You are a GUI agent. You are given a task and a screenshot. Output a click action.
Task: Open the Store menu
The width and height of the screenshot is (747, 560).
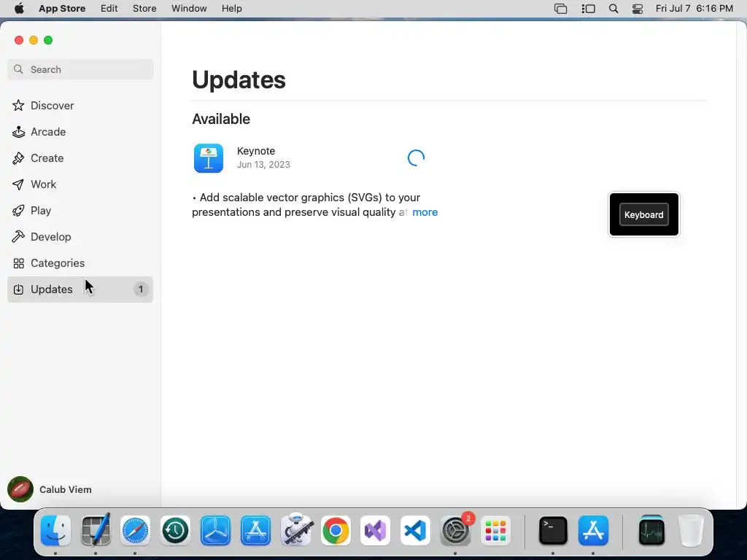[144, 9]
